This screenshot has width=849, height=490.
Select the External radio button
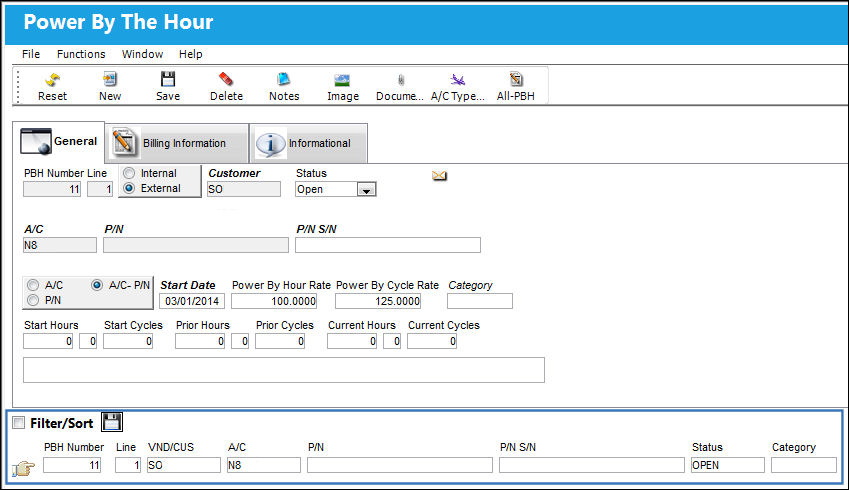(129, 188)
